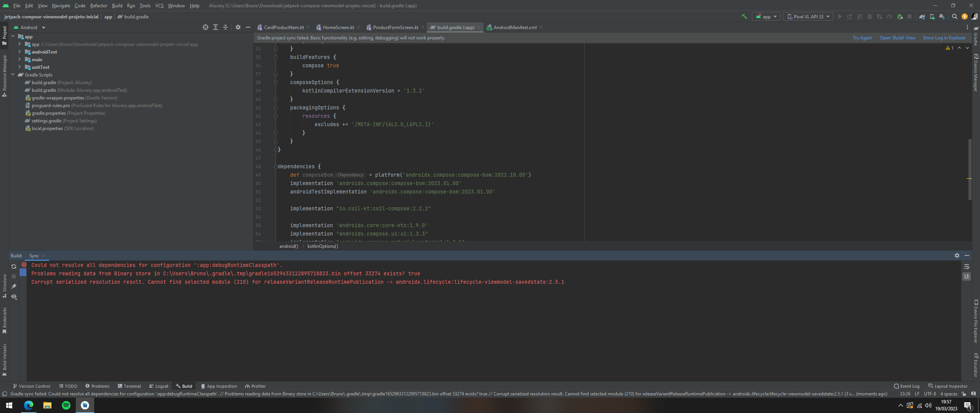This screenshot has height=413, width=980.
Task: Toggle scroll to end in Build output
Action: pyautogui.click(x=967, y=276)
